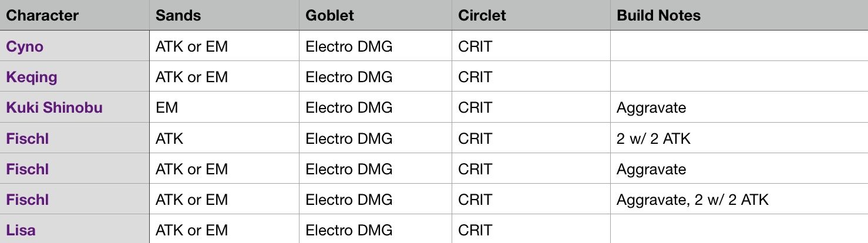Image resolution: width=868 pixels, height=243 pixels.
Task: Select Keqing's CRIT circlet cell
Action: pos(475,77)
